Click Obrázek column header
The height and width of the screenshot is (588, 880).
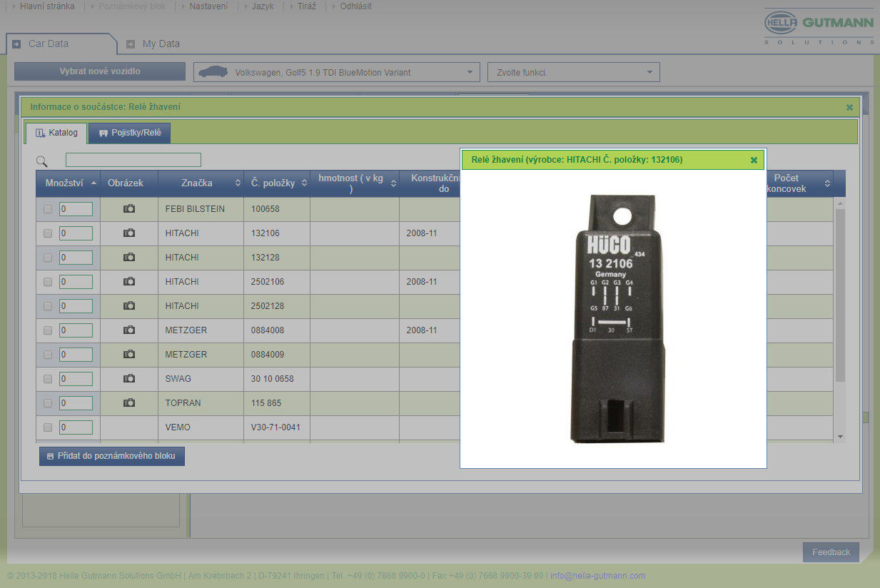129,183
